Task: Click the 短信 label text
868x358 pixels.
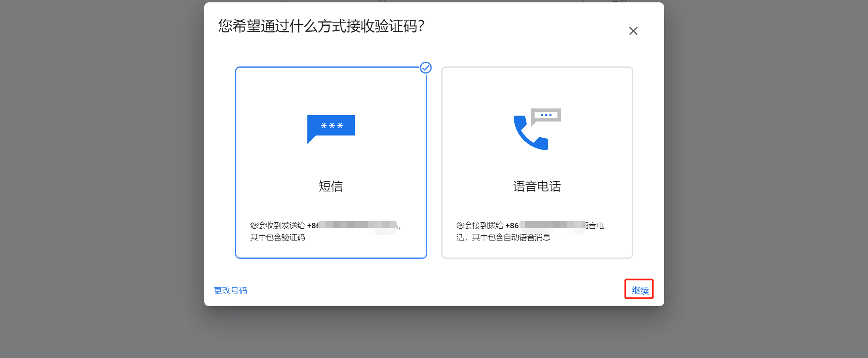Action: (331, 186)
